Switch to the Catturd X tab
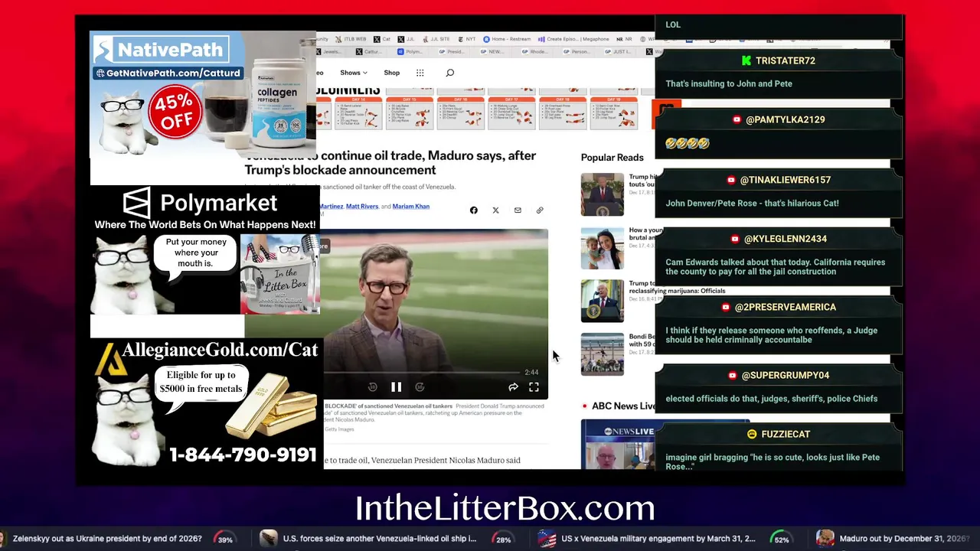Viewport: 980px width, 551px height. (368, 52)
